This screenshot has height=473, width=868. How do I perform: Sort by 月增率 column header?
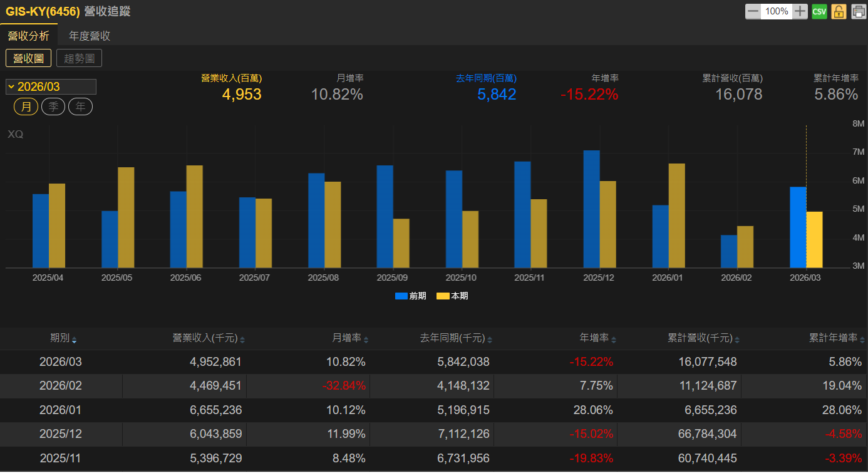point(346,338)
